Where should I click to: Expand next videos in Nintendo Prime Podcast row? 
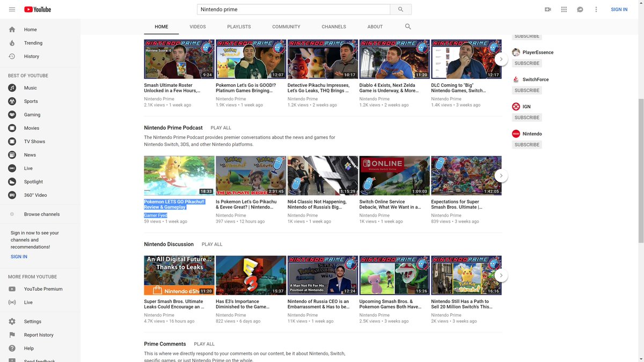tap(501, 175)
